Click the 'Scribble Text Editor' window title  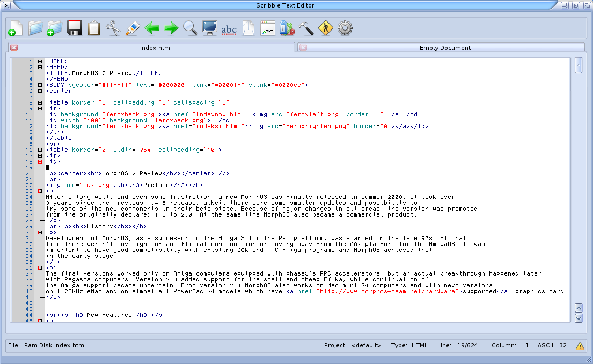click(x=285, y=5)
